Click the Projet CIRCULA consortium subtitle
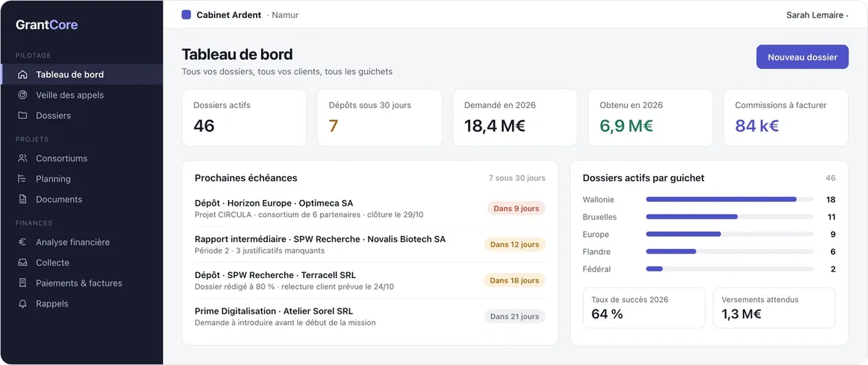Screen dimensions: 868x365 click(309, 214)
